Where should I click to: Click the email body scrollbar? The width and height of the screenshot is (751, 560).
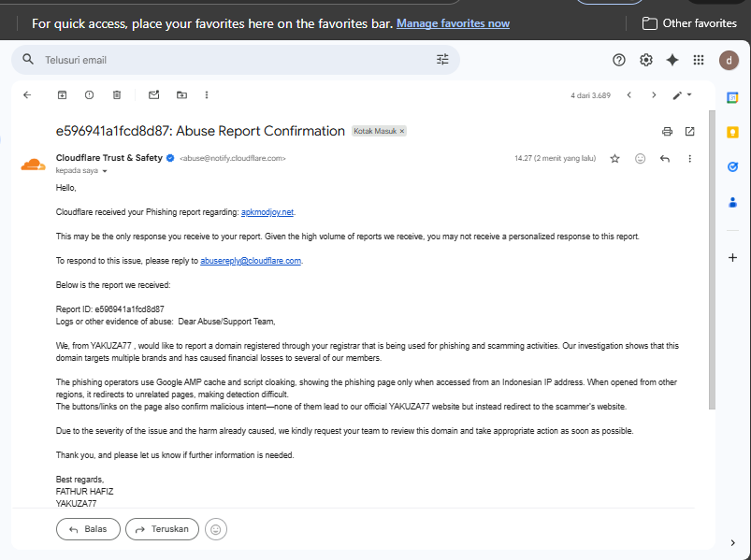coord(713,259)
